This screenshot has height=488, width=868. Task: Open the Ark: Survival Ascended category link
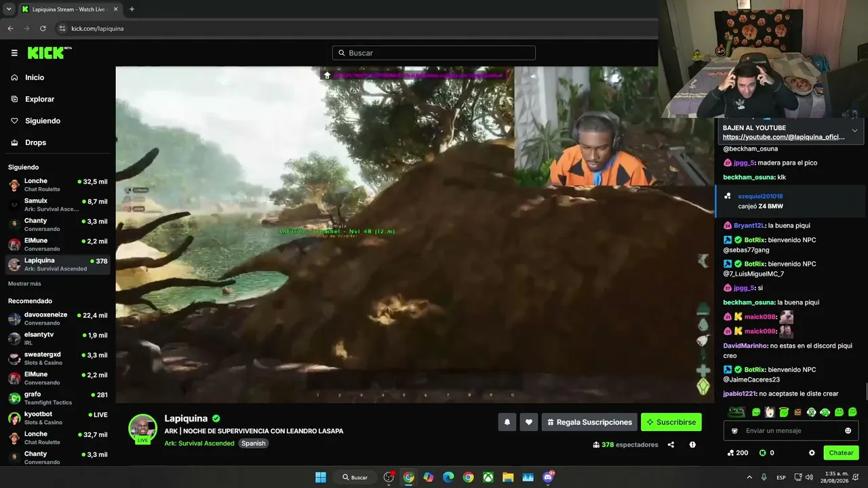point(199,443)
